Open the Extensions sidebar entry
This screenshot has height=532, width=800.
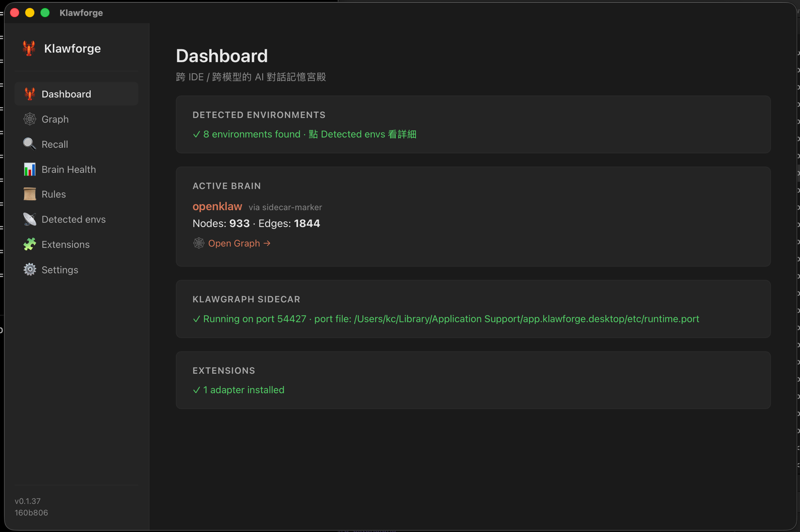click(x=76, y=244)
